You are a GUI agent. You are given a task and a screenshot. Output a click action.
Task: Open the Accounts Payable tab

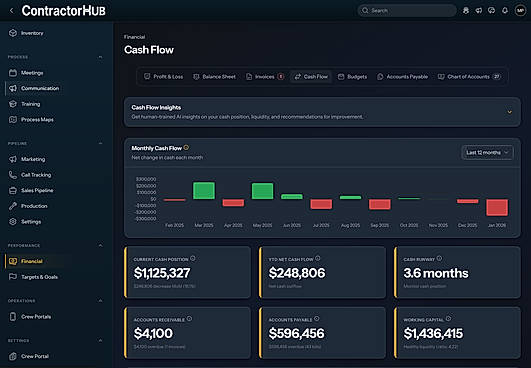[402, 77]
